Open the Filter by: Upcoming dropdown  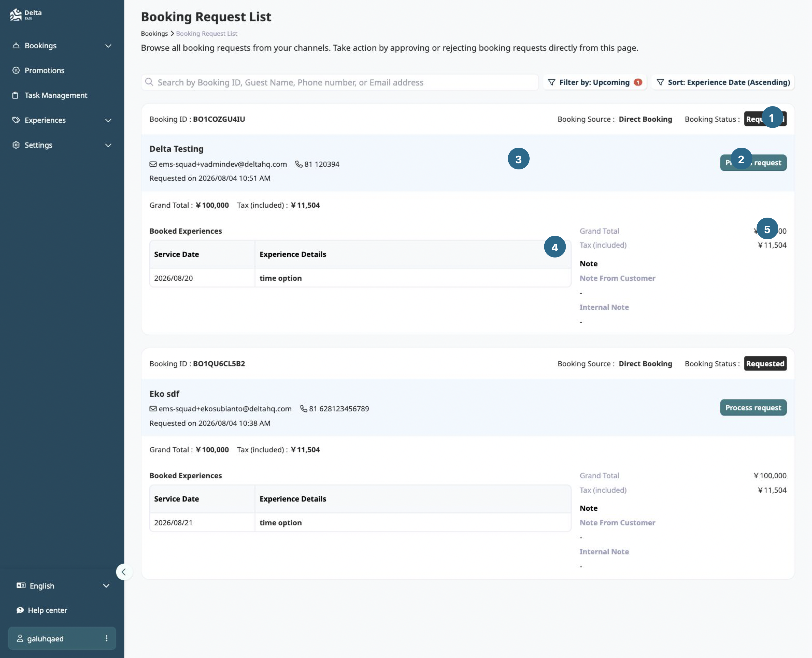595,82
